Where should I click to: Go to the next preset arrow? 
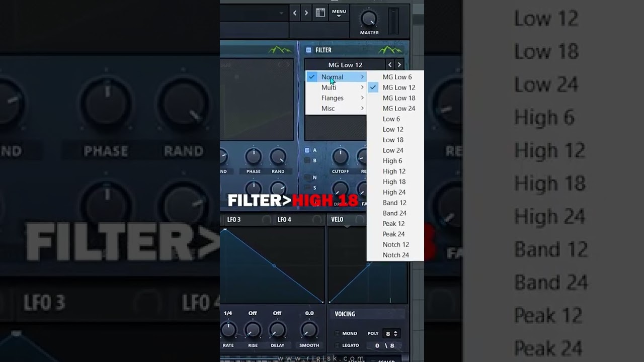click(x=306, y=13)
